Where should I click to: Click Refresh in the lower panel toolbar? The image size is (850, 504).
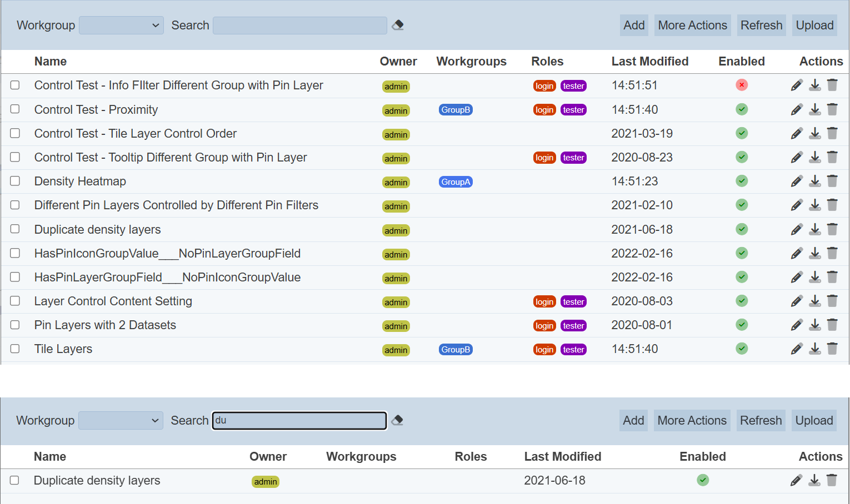(x=761, y=421)
